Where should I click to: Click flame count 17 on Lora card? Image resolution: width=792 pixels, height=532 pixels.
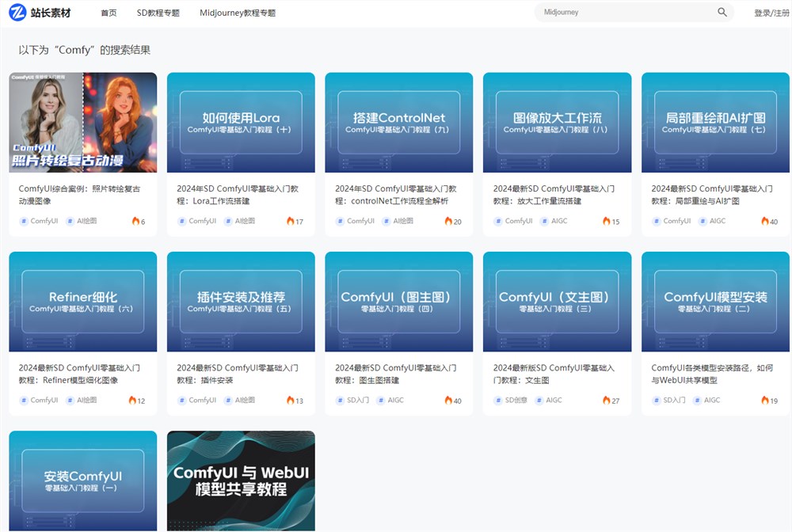295,221
